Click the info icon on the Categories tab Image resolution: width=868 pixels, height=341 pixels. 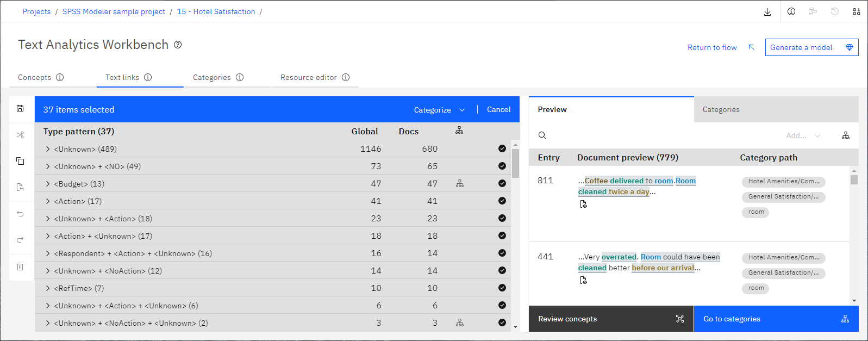[x=240, y=77]
